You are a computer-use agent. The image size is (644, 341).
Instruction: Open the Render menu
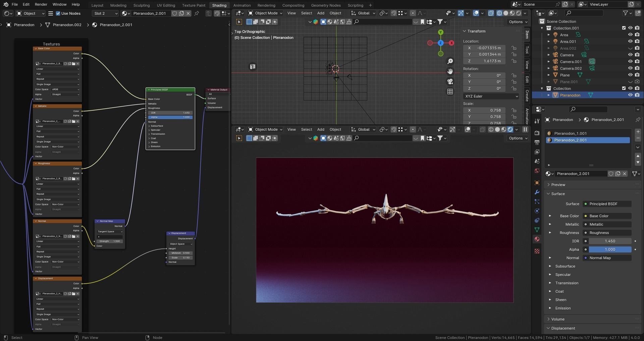(x=41, y=4)
